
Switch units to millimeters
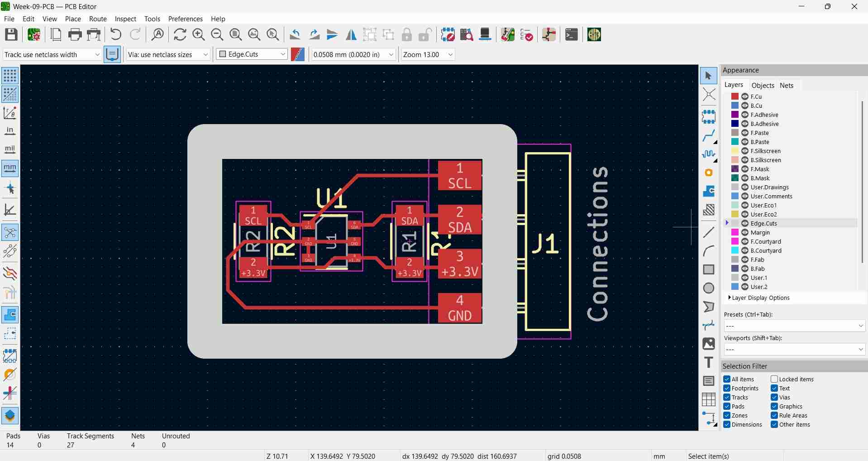(10, 168)
